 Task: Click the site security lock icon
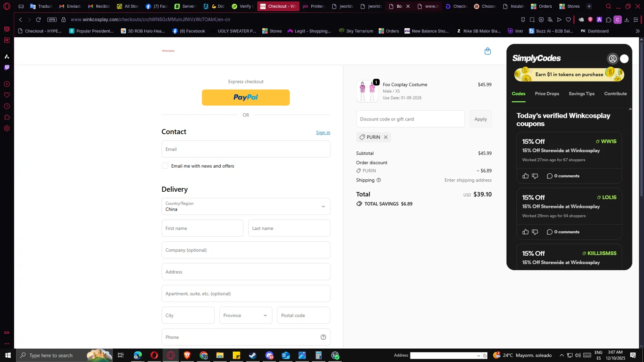pos(64,20)
